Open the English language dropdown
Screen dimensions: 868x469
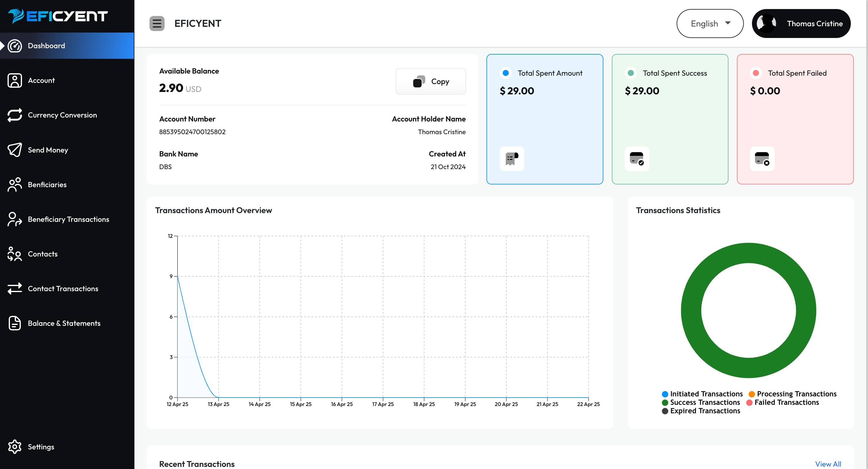[704, 24]
